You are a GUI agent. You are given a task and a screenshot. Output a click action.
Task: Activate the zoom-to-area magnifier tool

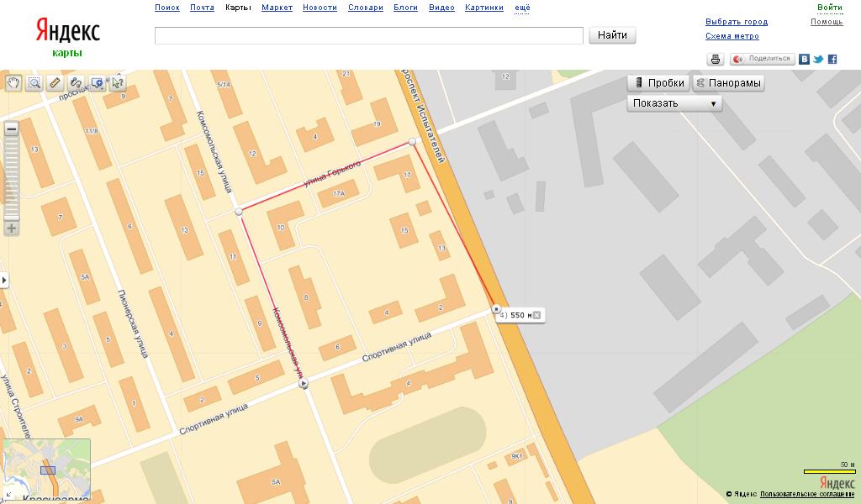click(x=34, y=83)
